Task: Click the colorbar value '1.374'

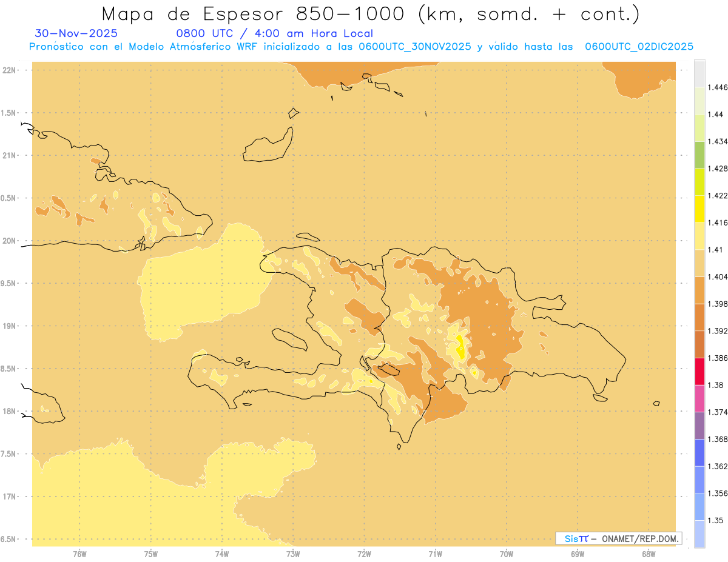Action: click(x=718, y=412)
